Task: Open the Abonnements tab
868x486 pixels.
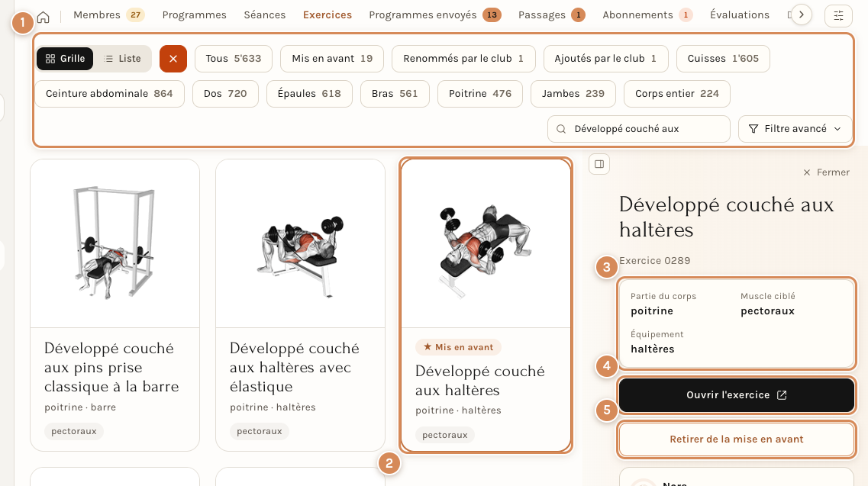Action: click(647, 15)
